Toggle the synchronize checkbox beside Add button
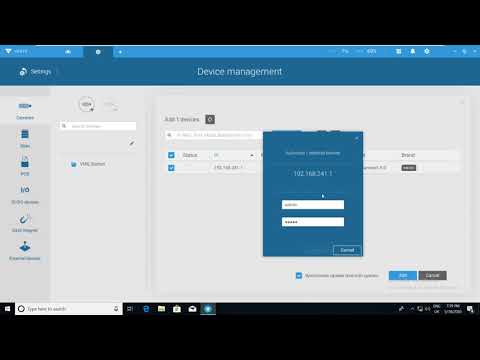The height and width of the screenshot is (360, 480). coord(299,275)
